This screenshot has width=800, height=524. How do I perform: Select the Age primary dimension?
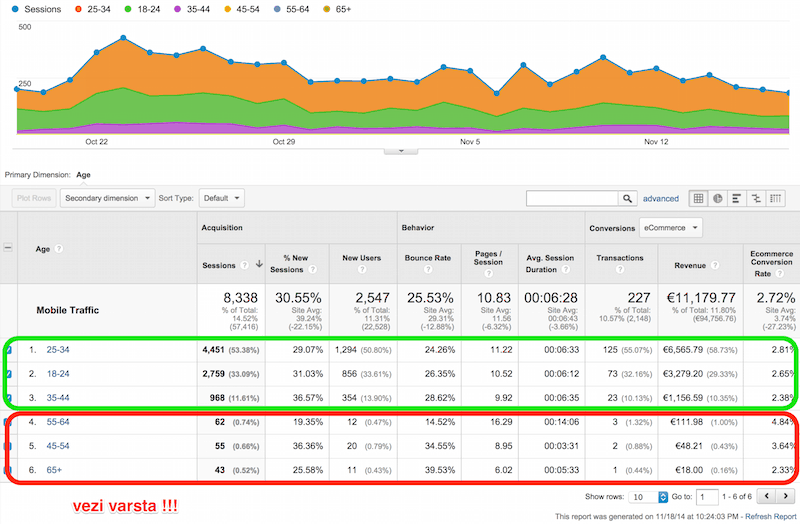click(83, 174)
